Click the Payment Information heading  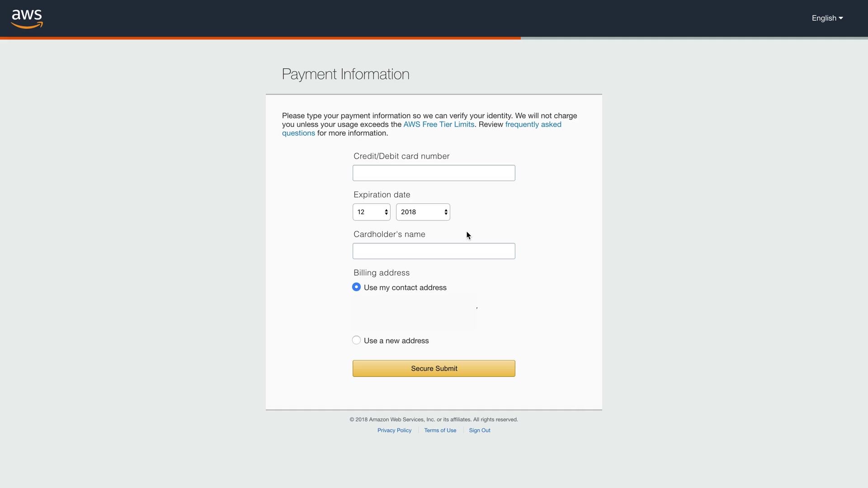(x=345, y=74)
